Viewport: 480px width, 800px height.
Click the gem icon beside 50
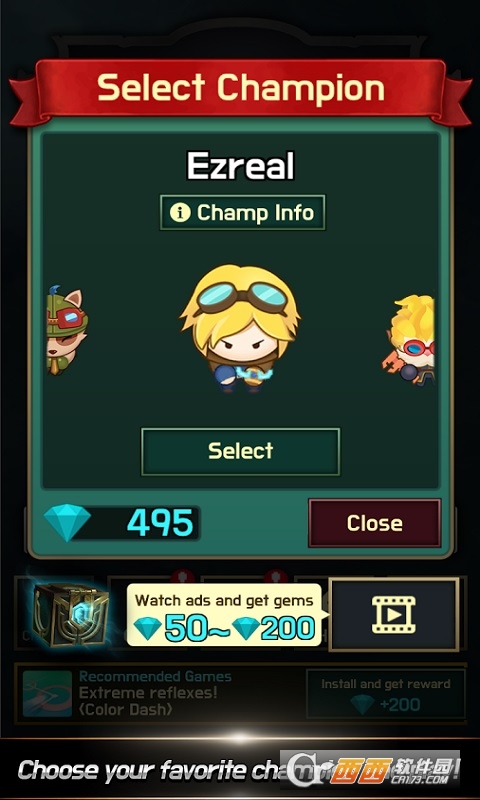coord(147,629)
